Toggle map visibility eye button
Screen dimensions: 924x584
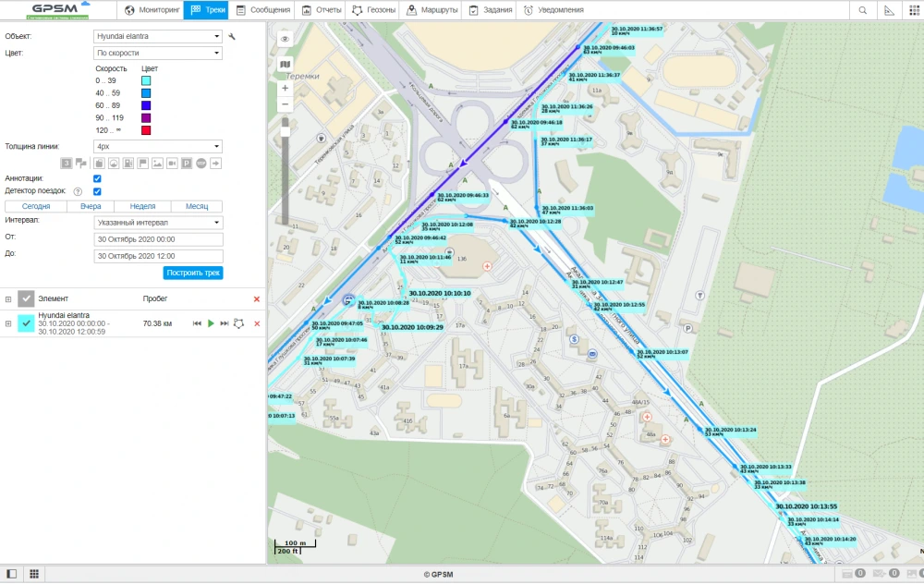[x=285, y=39]
